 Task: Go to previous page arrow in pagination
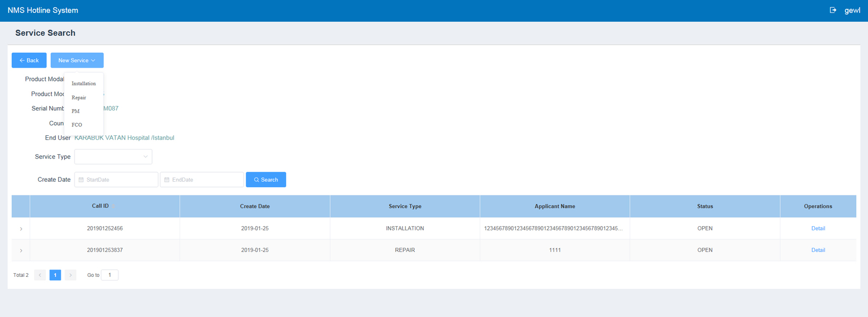[40, 275]
